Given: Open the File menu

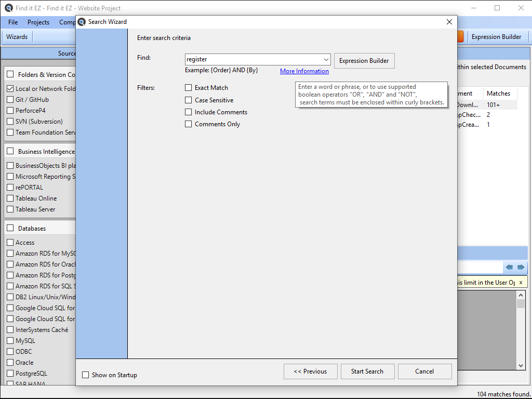Looking at the screenshot, I should (x=13, y=22).
